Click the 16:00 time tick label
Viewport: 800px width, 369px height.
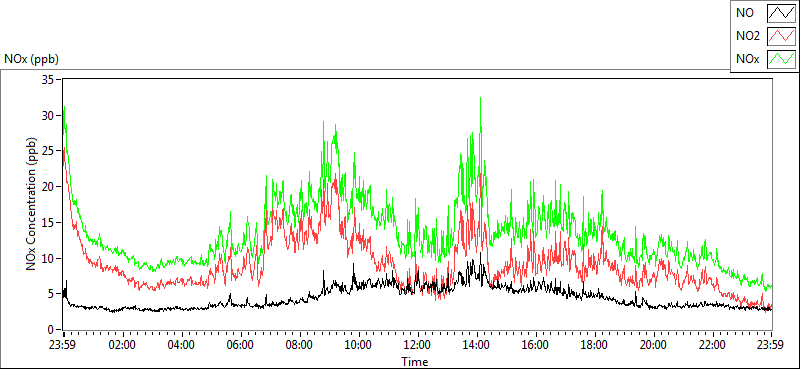(x=536, y=345)
